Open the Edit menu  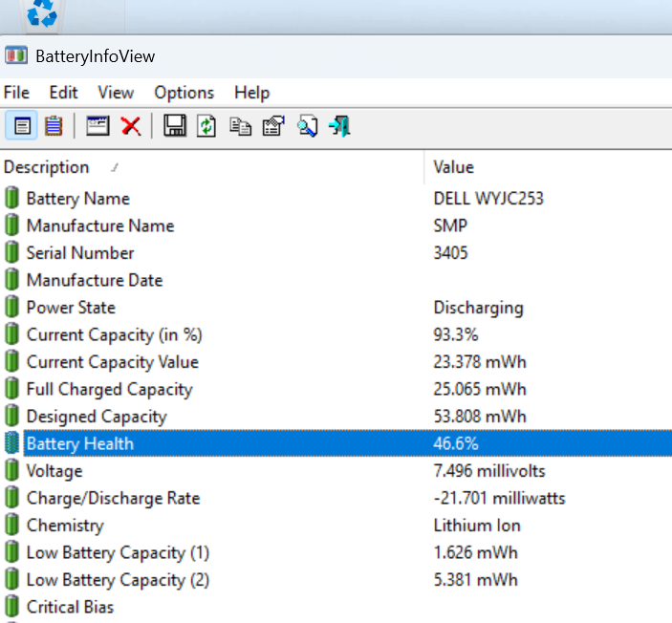click(x=63, y=93)
